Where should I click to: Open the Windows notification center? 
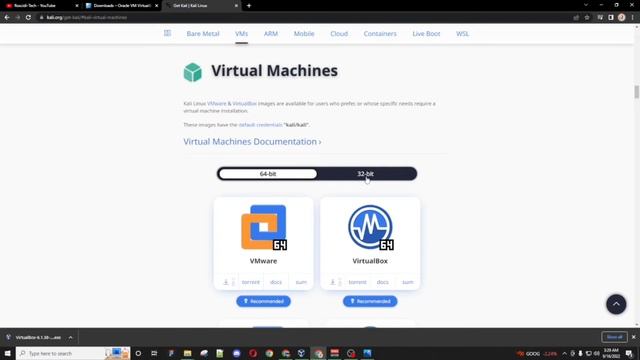pyautogui.click(x=629, y=353)
